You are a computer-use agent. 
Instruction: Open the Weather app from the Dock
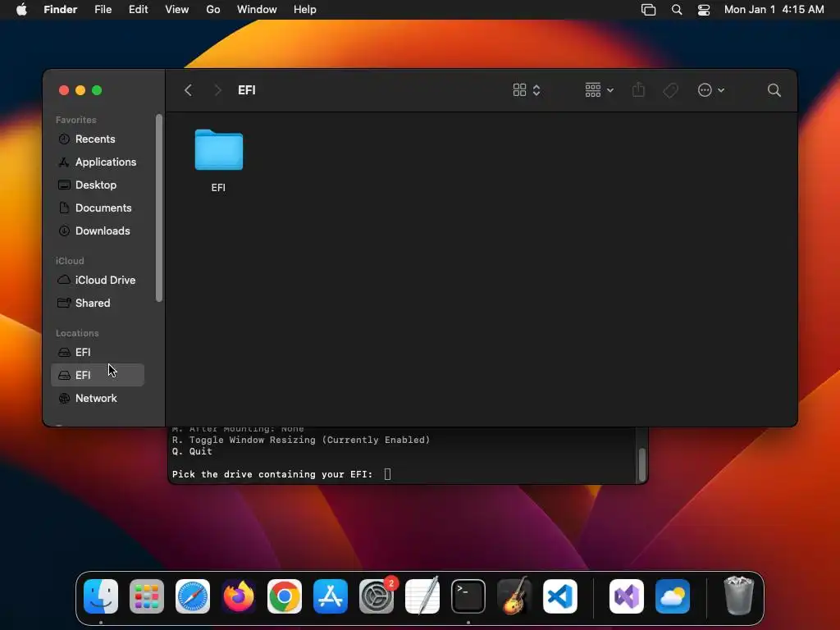click(x=673, y=596)
